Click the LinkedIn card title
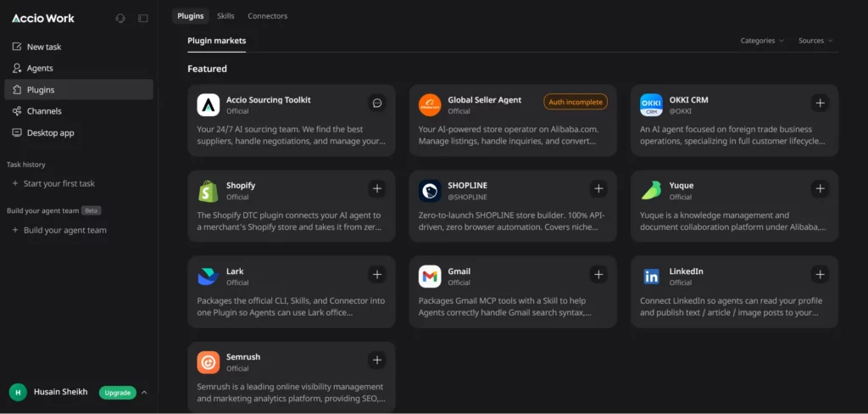The height and width of the screenshot is (414, 868). 686,271
